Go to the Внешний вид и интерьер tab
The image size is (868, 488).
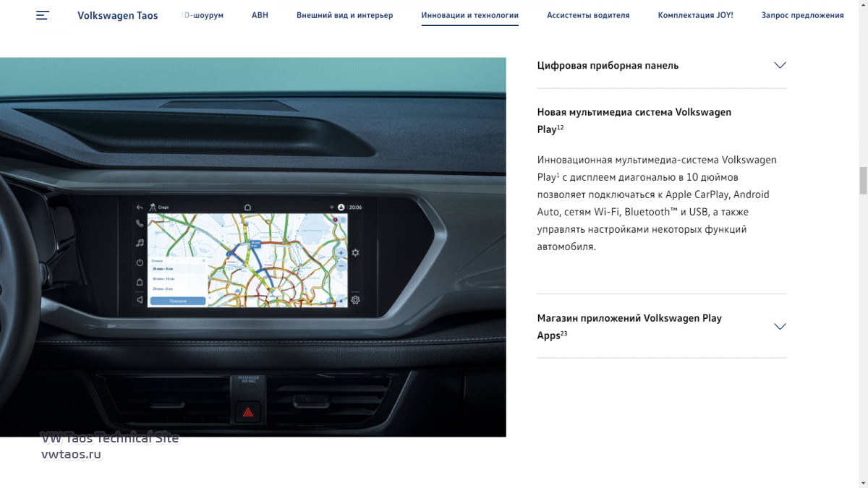click(x=344, y=15)
